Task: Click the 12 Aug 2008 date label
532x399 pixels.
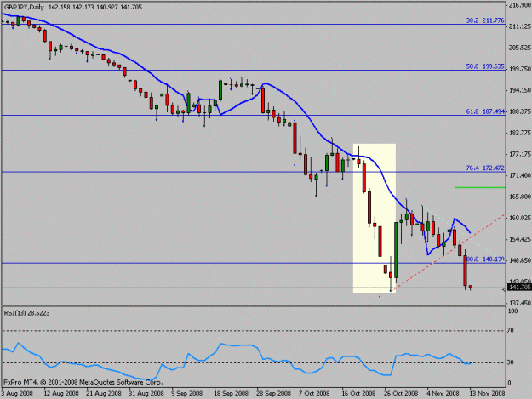Action: coord(61,393)
